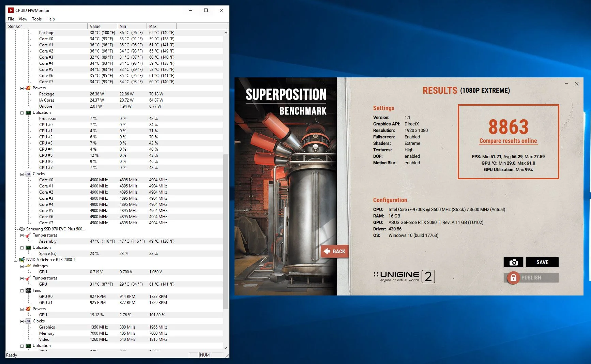The width and height of the screenshot is (591, 364).
Task: Open the Tools menu
Action: pos(37,19)
